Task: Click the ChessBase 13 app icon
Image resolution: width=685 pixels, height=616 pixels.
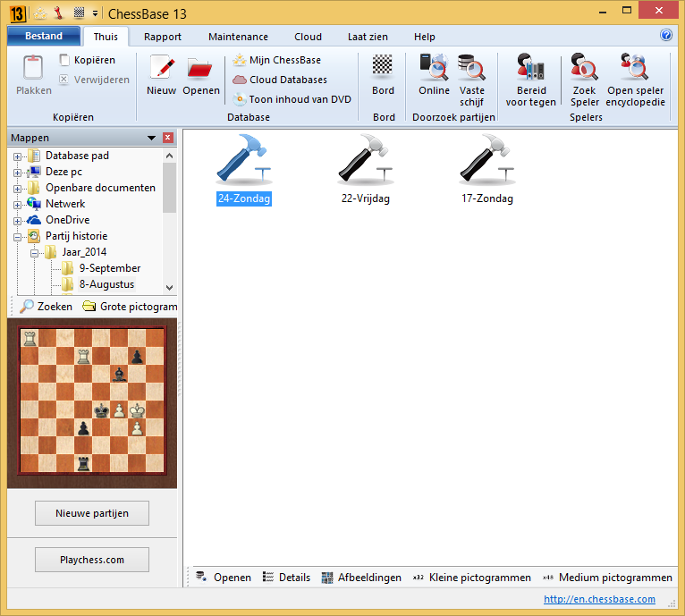Action: pyautogui.click(x=17, y=14)
